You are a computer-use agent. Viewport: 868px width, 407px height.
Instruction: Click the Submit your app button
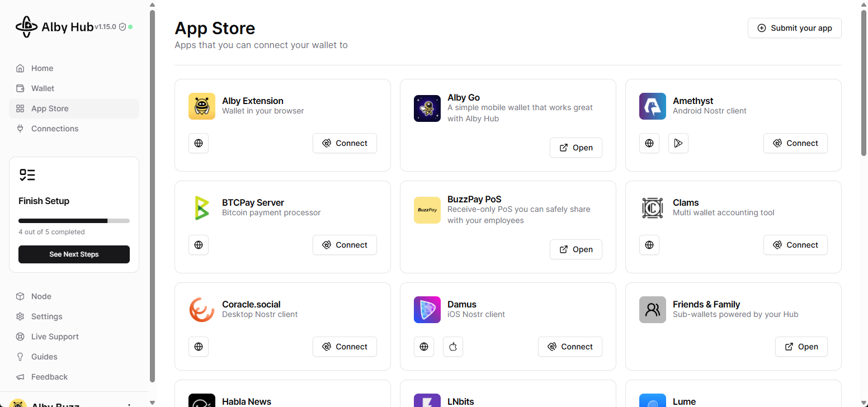(x=795, y=28)
